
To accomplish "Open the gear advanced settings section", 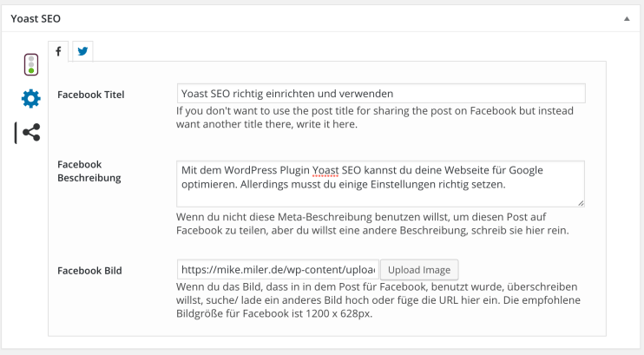I will click(31, 99).
